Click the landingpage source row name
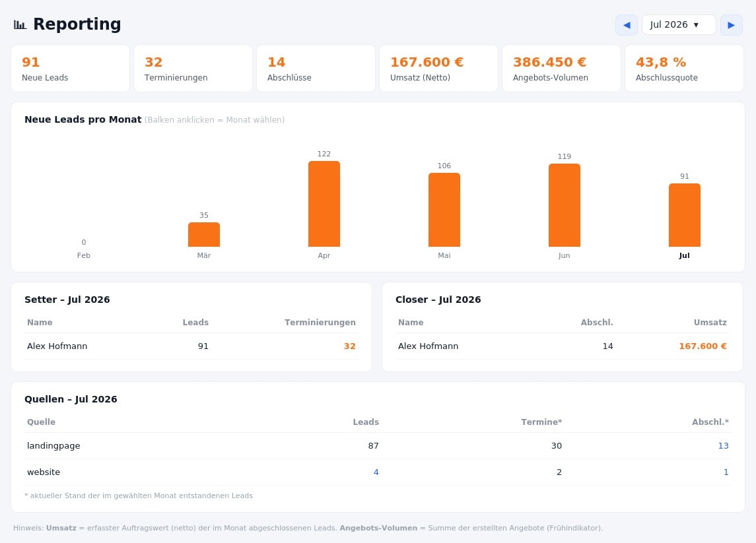This screenshot has height=543, width=756. (x=53, y=445)
